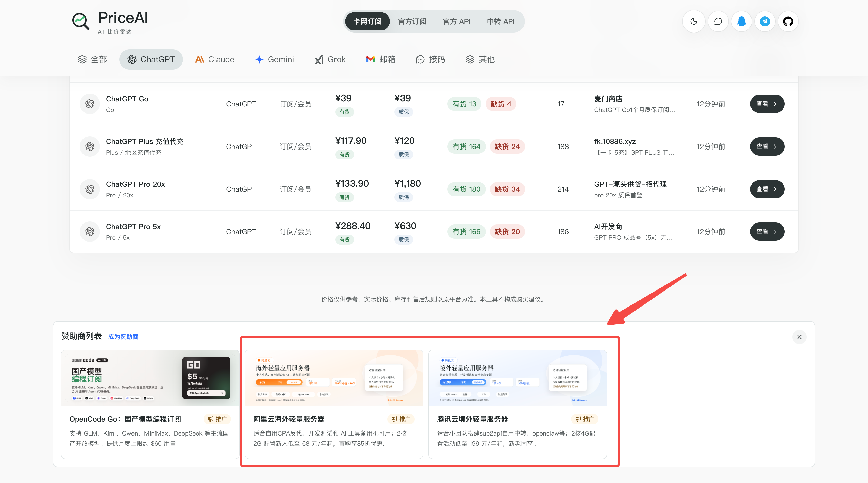
Task: Open the OpenCode Go banner thumbnail
Action: (x=150, y=378)
